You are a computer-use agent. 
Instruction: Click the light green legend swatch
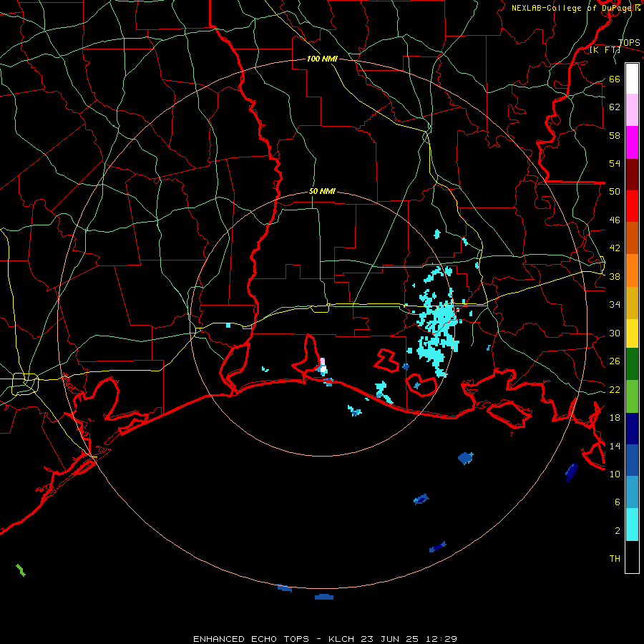[632, 396]
